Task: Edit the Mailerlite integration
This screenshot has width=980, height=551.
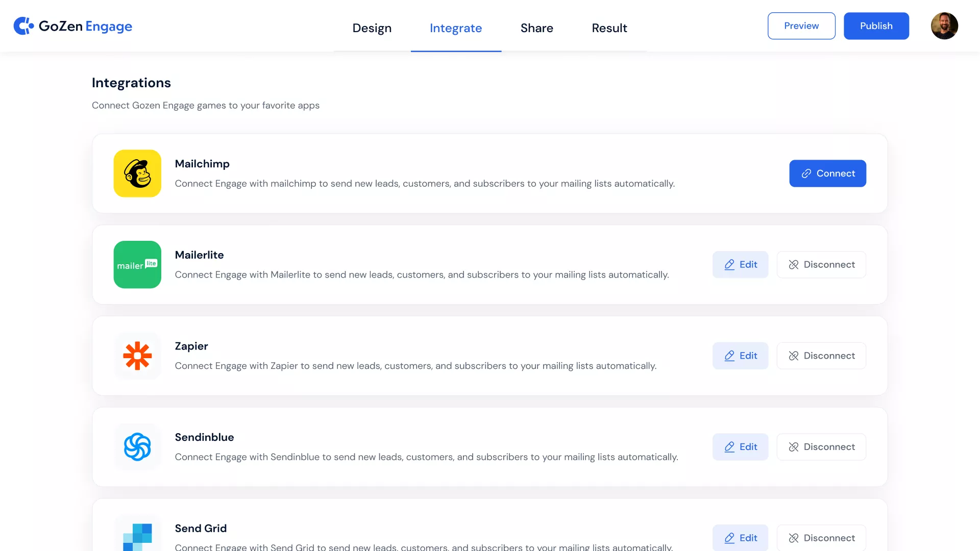Action: click(x=740, y=265)
